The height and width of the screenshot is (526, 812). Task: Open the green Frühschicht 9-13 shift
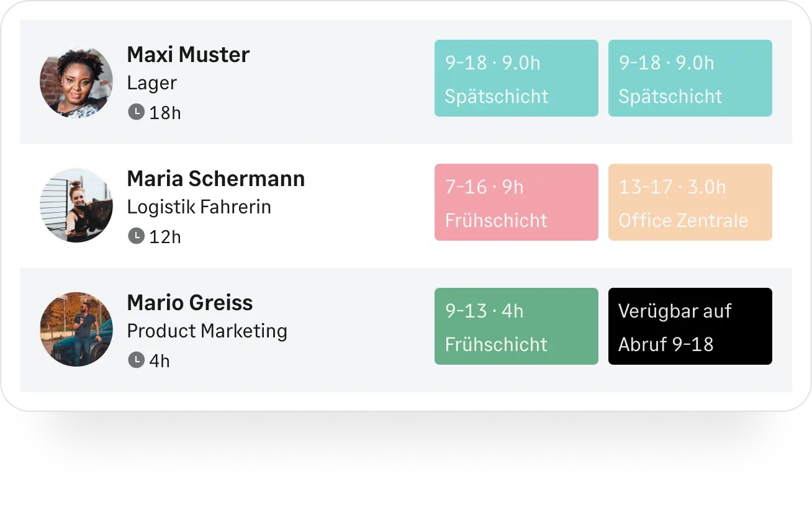click(517, 326)
